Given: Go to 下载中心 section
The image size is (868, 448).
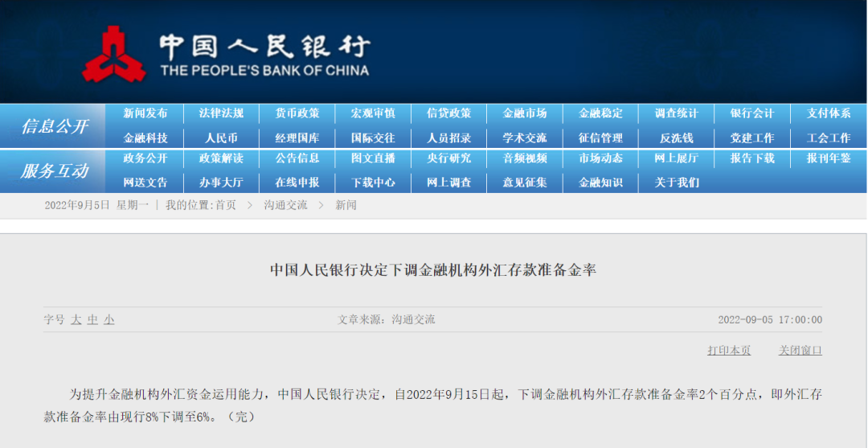Looking at the screenshot, I should pos(373,183).
